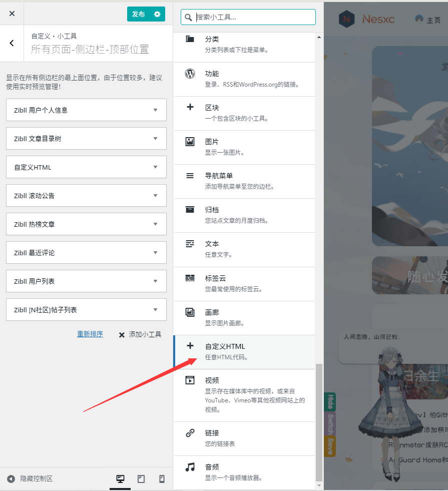Screen dimensions: 448x491
Task: Select the desktop preview device icon
Action: click(120, 478)
